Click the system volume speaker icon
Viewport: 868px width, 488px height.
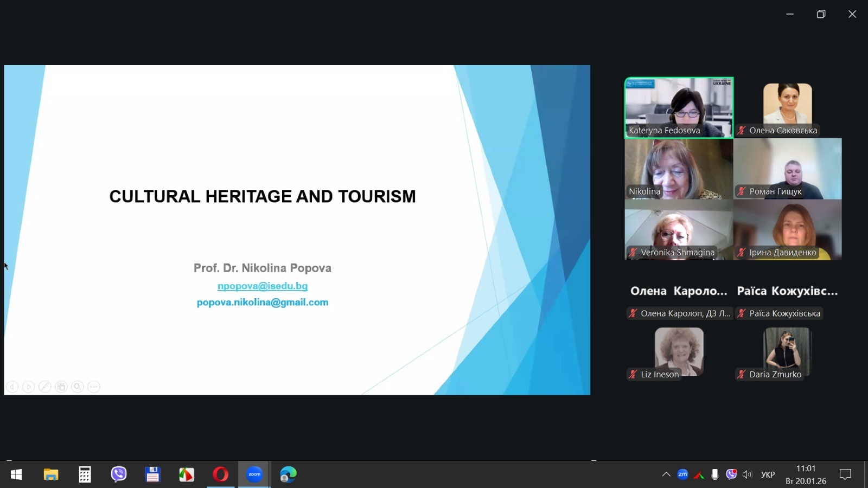[x=748, y=474]
